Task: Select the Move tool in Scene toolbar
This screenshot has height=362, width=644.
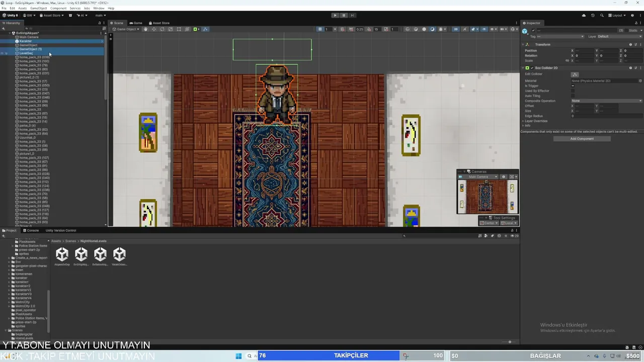Action: 154,29
